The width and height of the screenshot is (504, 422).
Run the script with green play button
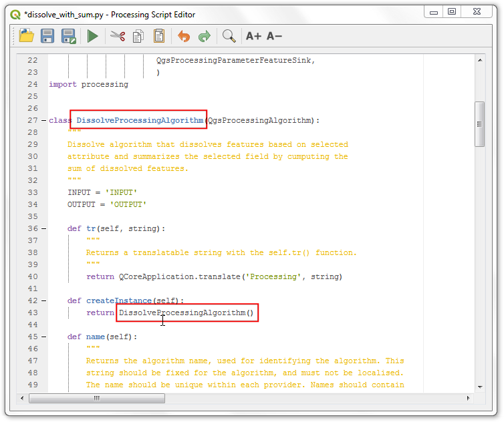click(x=92, y=36)
